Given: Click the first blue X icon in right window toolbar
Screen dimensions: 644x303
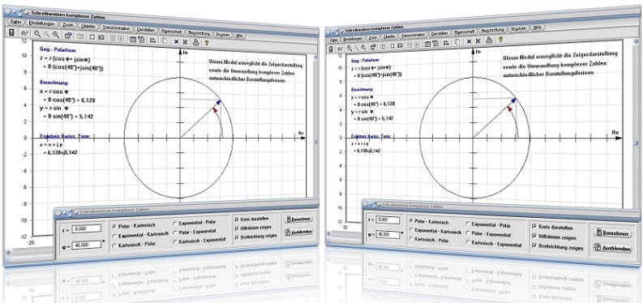Looking at the screenshot, I should [x=469, y=41].
